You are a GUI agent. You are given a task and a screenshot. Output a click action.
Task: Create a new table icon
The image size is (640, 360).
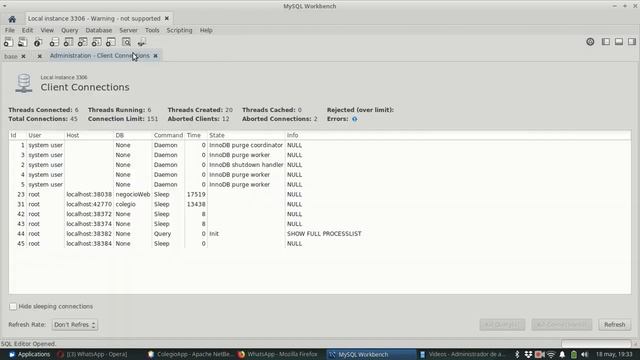tap(68, 42)
